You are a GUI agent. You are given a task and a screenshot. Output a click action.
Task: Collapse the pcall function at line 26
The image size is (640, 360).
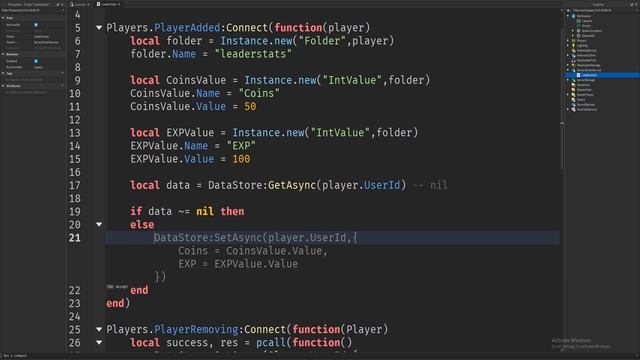(99, 342)
